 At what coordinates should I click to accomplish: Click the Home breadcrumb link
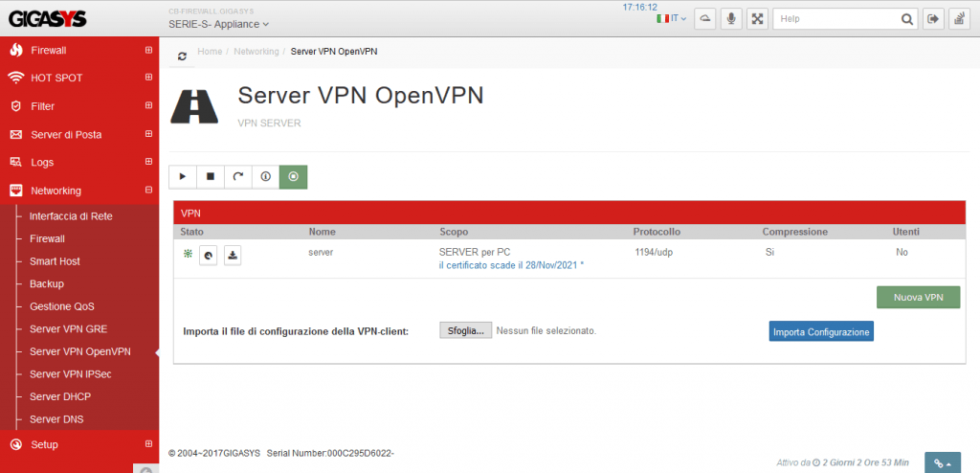[x=210, y=52]
